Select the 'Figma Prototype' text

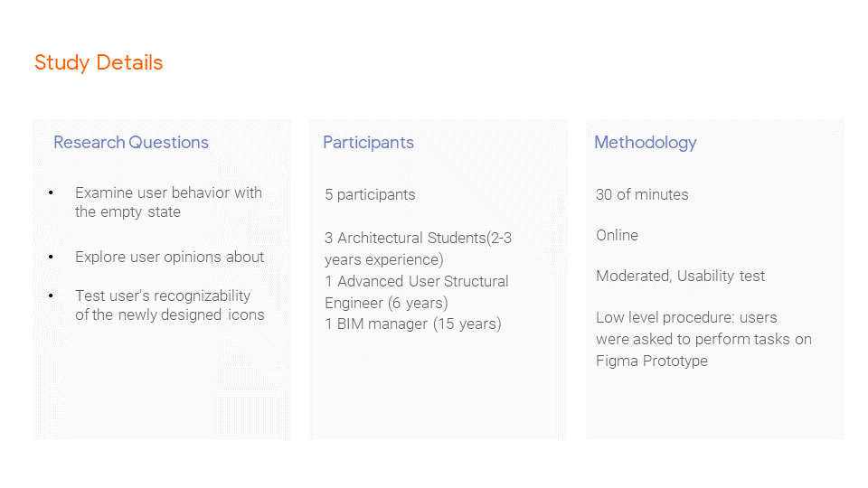651,361
